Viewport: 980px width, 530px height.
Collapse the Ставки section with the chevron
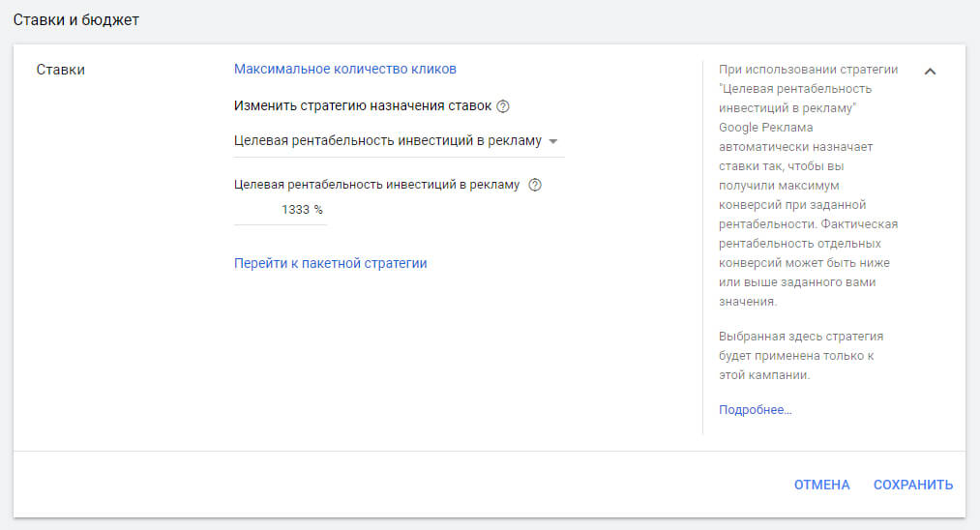click(930, 72)
